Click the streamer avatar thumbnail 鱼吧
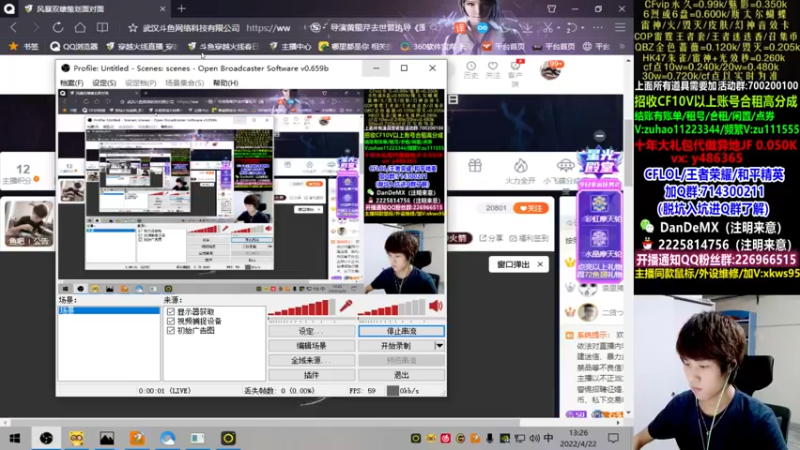This screenshot has width=800, height=450. [29, 223]
